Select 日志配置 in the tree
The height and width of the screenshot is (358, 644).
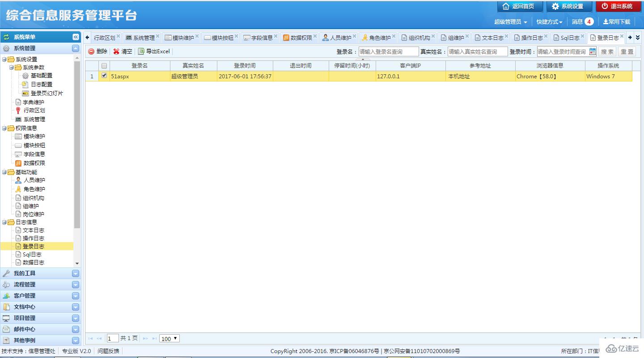tap(41, 84)
